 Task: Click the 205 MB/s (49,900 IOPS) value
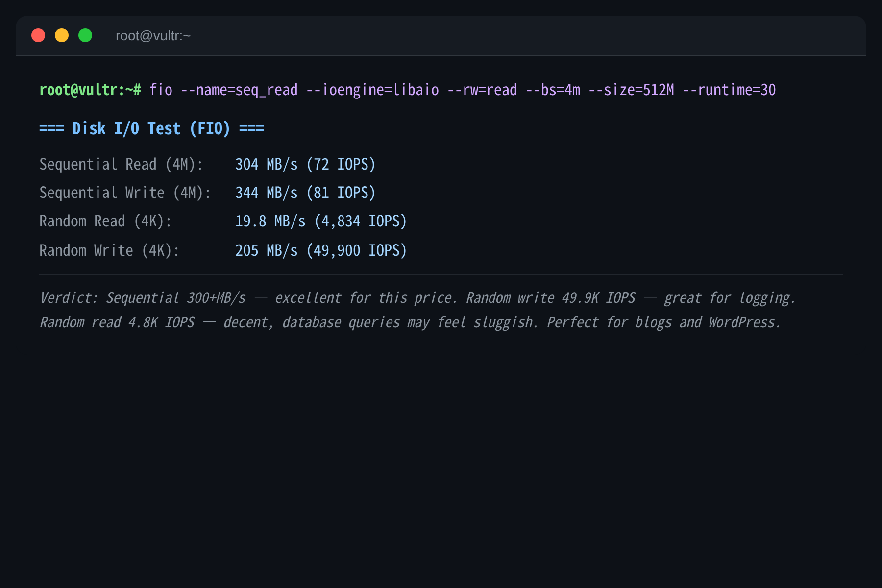321,250
